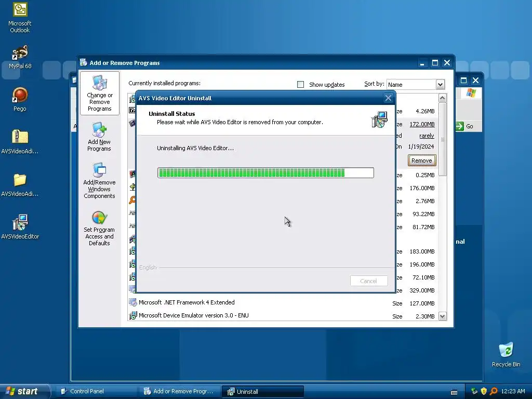Click the rarely used link
This screenshot has width=532, height=399.
[427, 136]
